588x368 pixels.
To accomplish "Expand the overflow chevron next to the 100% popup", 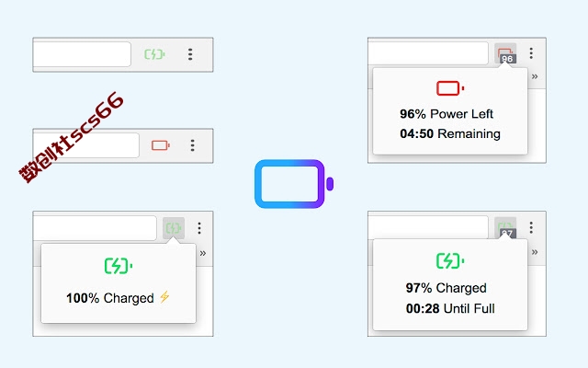I will coord(203,253).
